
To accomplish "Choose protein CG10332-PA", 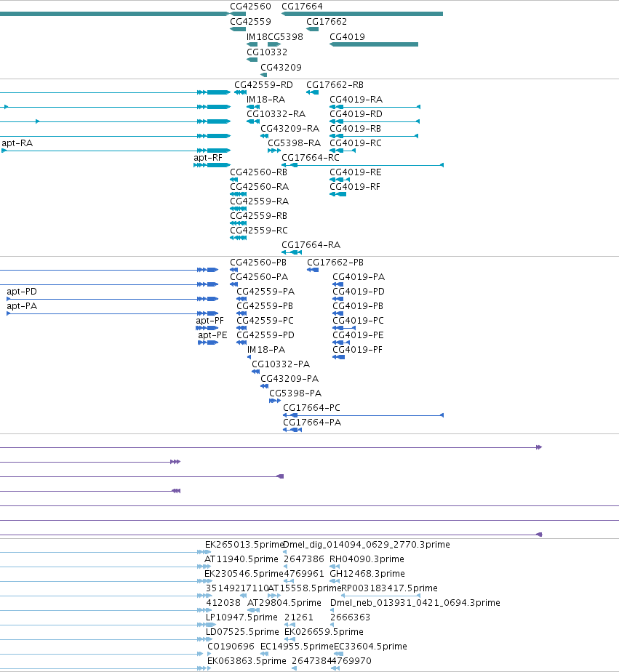I will (x=280, y=364).
